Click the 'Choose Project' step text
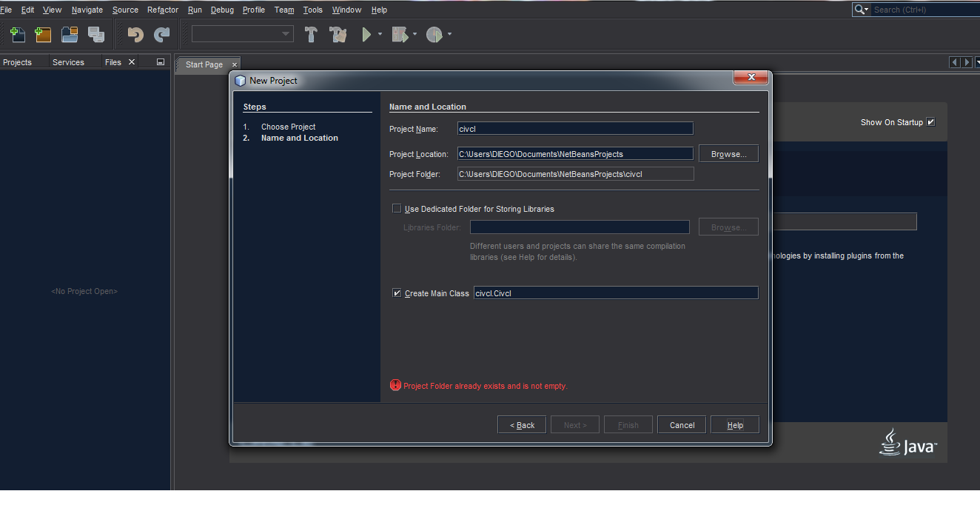This screenshot has height=531, width=980. (288, 127)
